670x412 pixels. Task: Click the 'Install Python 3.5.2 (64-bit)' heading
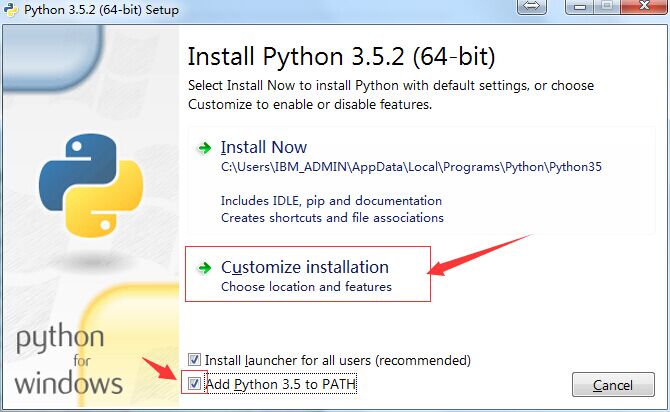pos(341,57)
